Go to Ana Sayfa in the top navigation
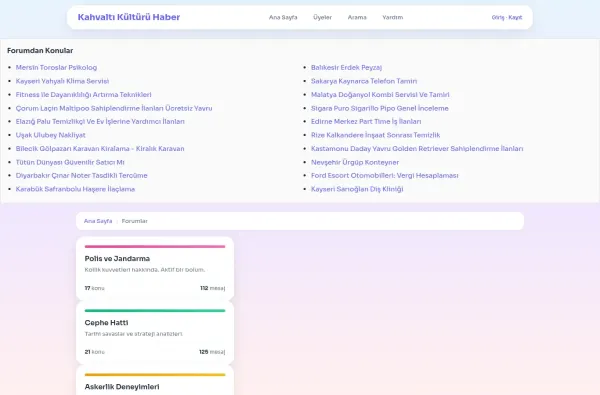600x395 pixels. click(283, 17)
